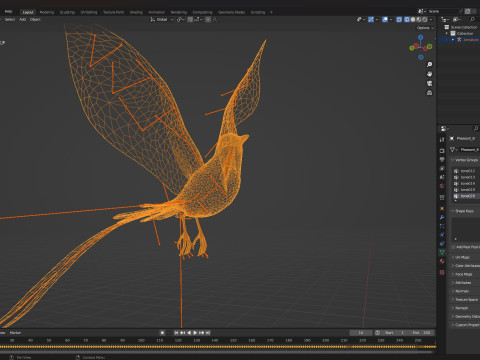Open the Object menu in viewport header

tap(35, 19)
